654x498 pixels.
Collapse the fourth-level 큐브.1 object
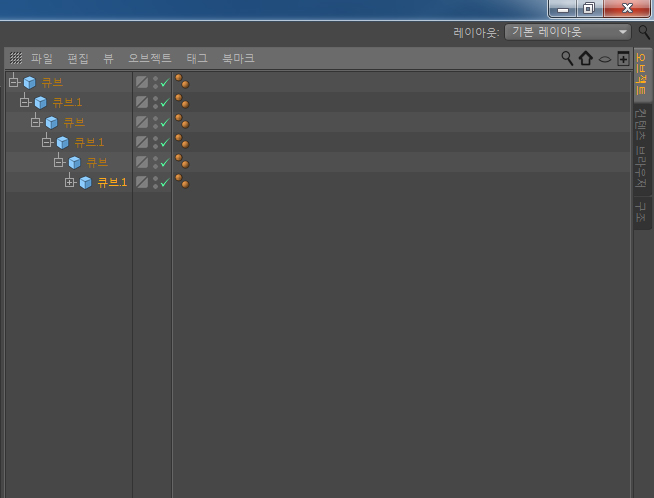(x=47, y=142)
